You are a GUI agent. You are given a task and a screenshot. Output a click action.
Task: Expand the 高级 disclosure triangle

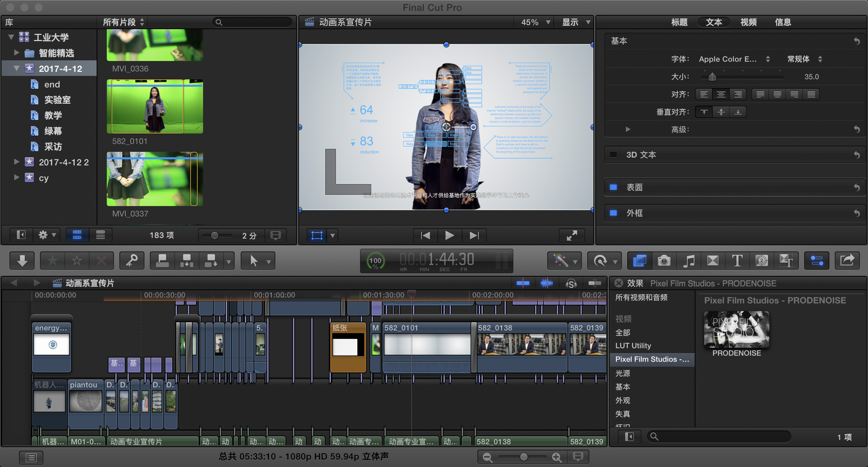coord(628,129)
